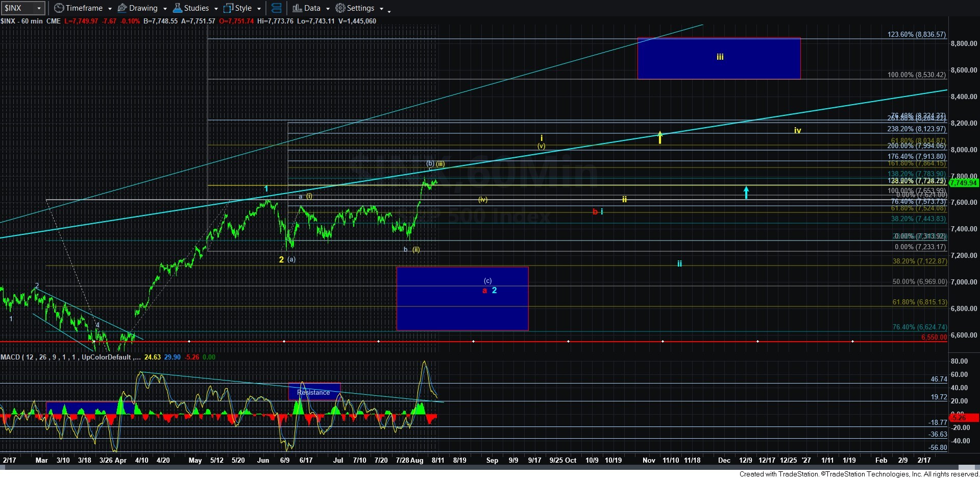980x478 pixels.
Task: Click the last price L=7,749.97 in status line
Action: [x=82, y=21]
